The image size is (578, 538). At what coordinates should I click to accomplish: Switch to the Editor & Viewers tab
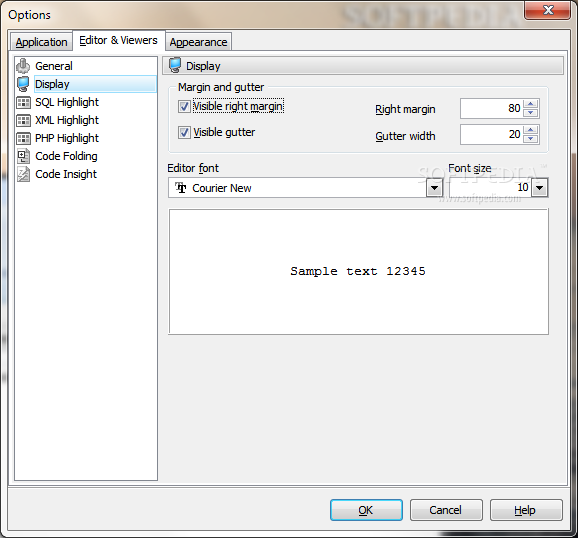(118, 40)
